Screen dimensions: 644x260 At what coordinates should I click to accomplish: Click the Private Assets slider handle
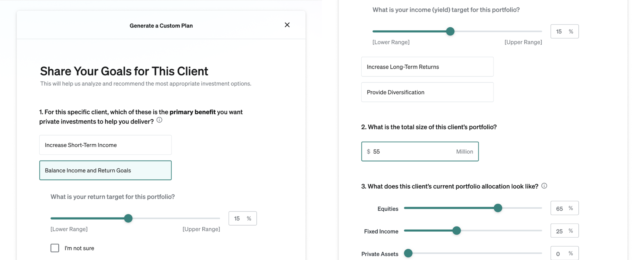pyautogui.click(x=408, y=253)
